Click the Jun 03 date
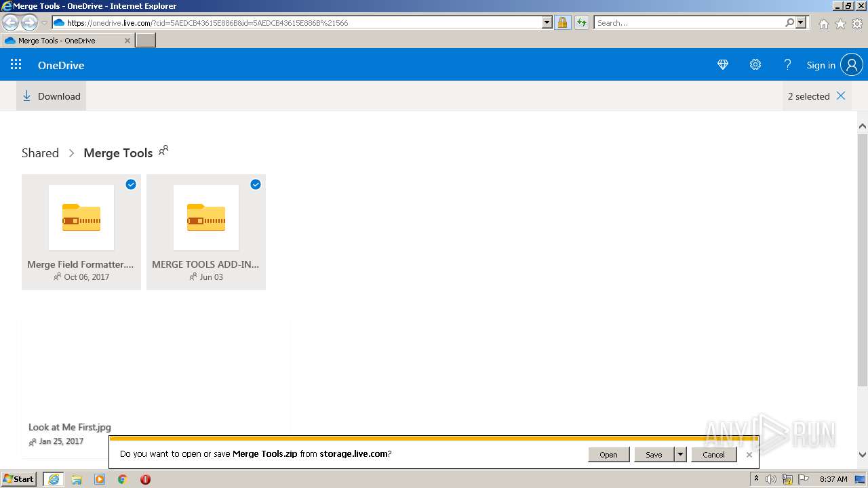868x488 pixels. coord(212,277)
